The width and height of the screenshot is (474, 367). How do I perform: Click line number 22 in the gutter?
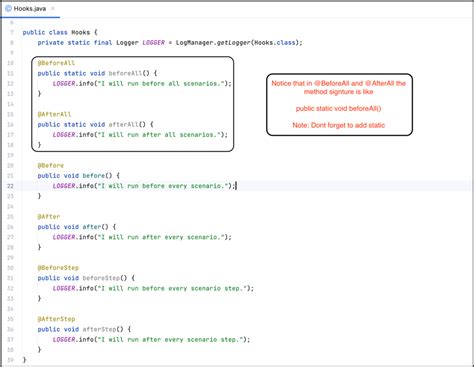pos(10,186)
